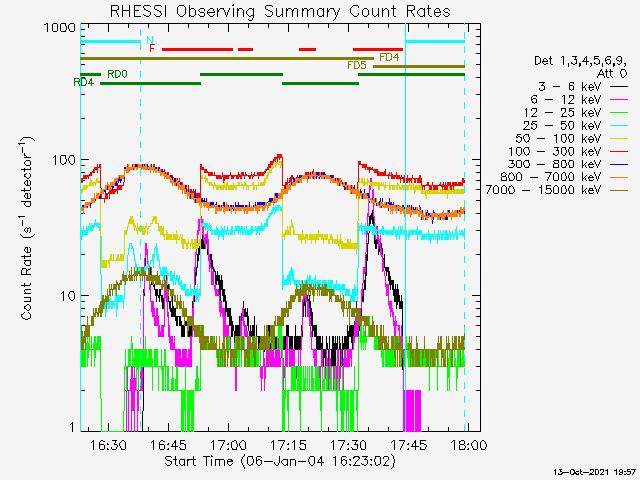This screenshot has height=480, width=640.
Task: Click the plot title RHESSI Observing Summary Count Rates
Action: pyautogui.click(x=280, y=12)
